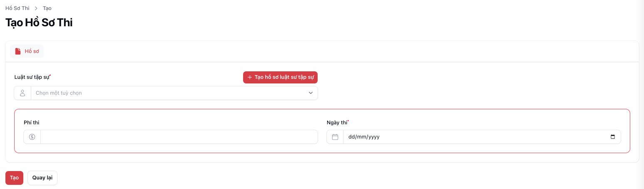The height and width of the screenshot is (189, 644).
Task: Click the plus icon on the red button
Action: click(x=250, y=78)
